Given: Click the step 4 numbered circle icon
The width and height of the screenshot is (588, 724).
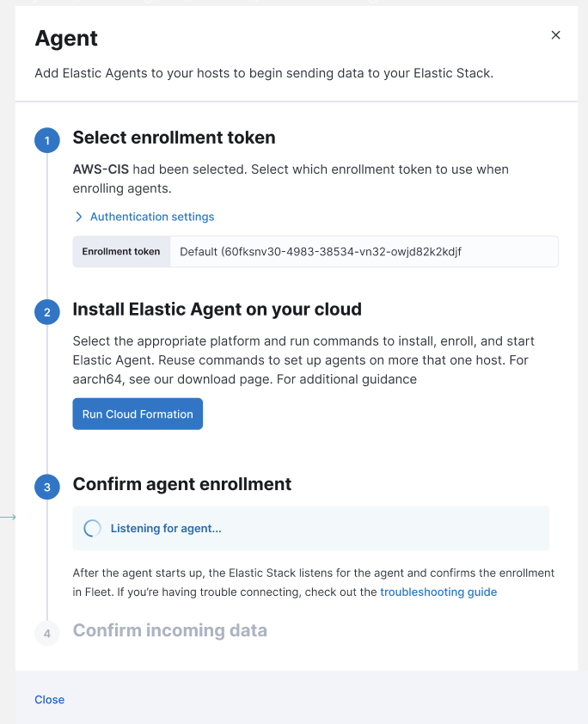Looking at the screenshot, I should [x=47, y=633].
